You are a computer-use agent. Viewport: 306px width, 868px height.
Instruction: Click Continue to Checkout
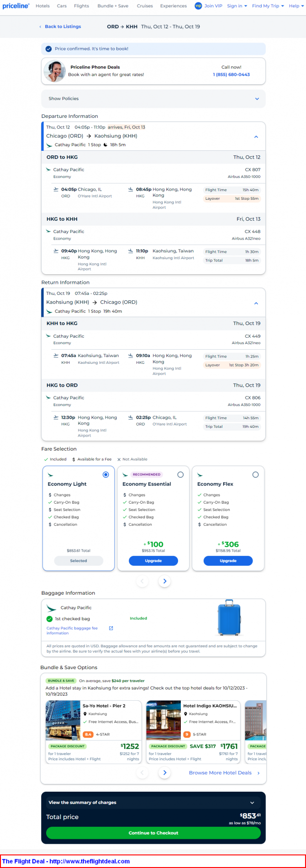(153, 833)
